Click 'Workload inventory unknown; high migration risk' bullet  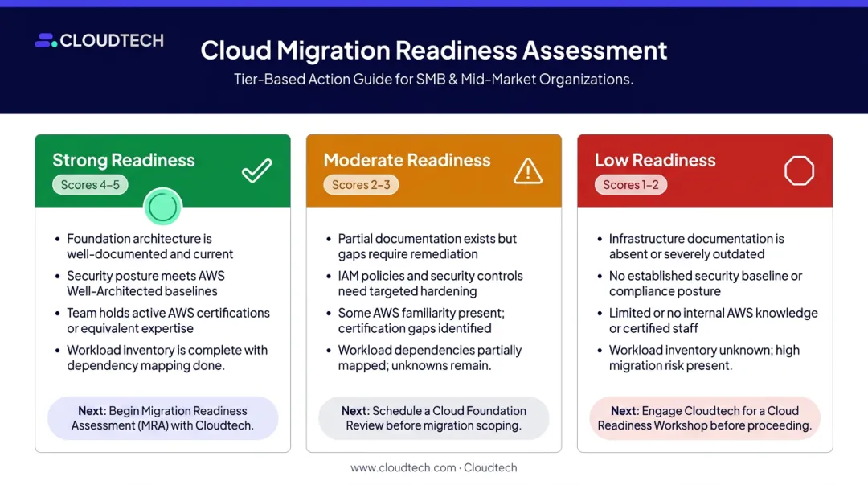click(x=704, y=357)
